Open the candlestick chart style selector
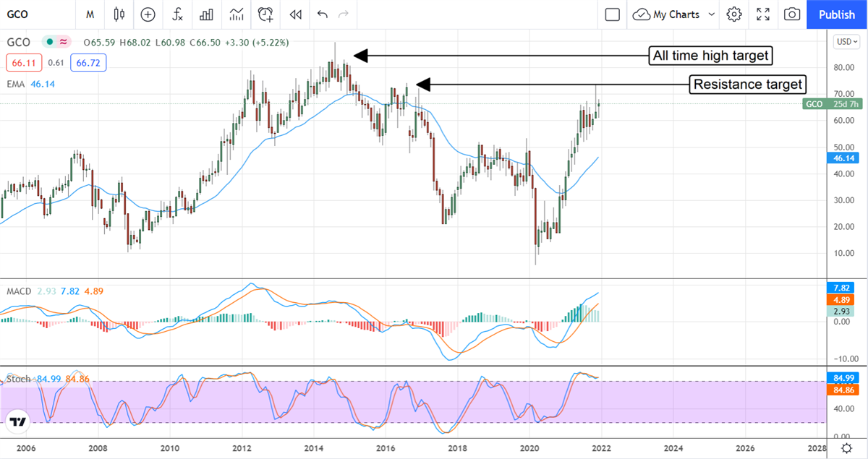Screen dimensions: 868x459 point(119,14)
